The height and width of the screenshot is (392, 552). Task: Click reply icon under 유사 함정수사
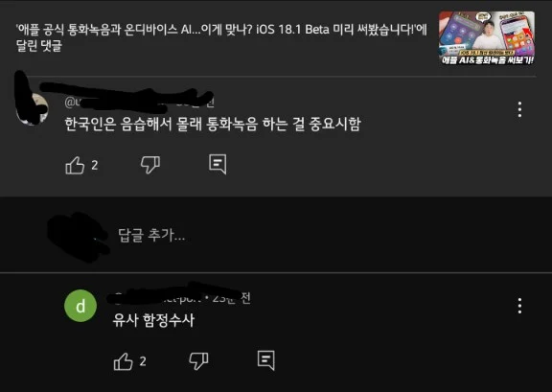[x=265, y=360]
